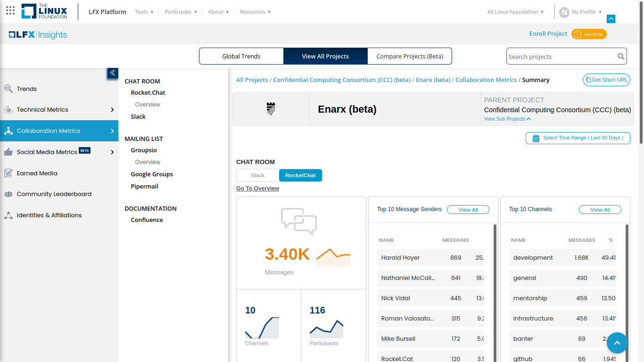Click the Social Media thumbs-up icon
644x362 pixels.
coord(8,152)
